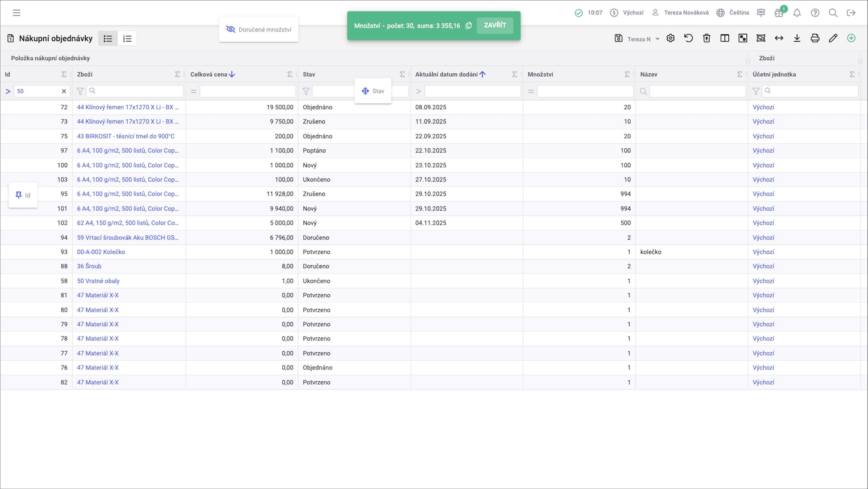Copy the sum value in the green notification
Screen dimensions: 868x489
[468, 26]
